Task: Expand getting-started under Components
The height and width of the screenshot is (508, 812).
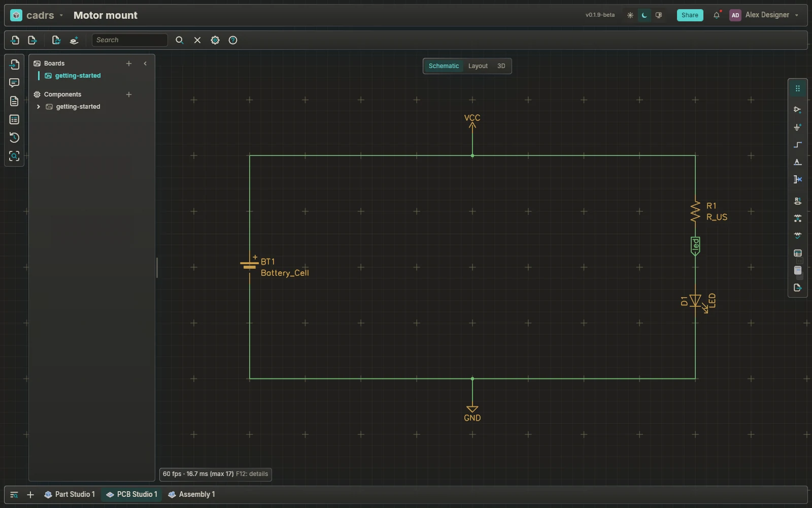Action: 39,107
